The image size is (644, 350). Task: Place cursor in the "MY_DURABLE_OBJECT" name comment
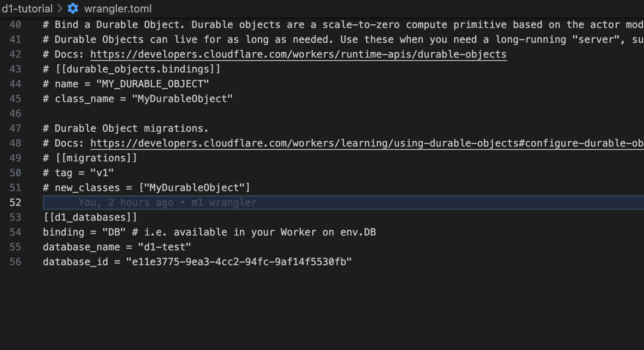pos(152,84)
